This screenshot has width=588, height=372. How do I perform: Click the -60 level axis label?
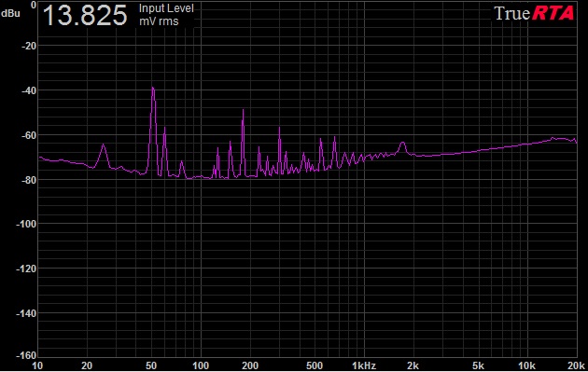click(28, 135)
